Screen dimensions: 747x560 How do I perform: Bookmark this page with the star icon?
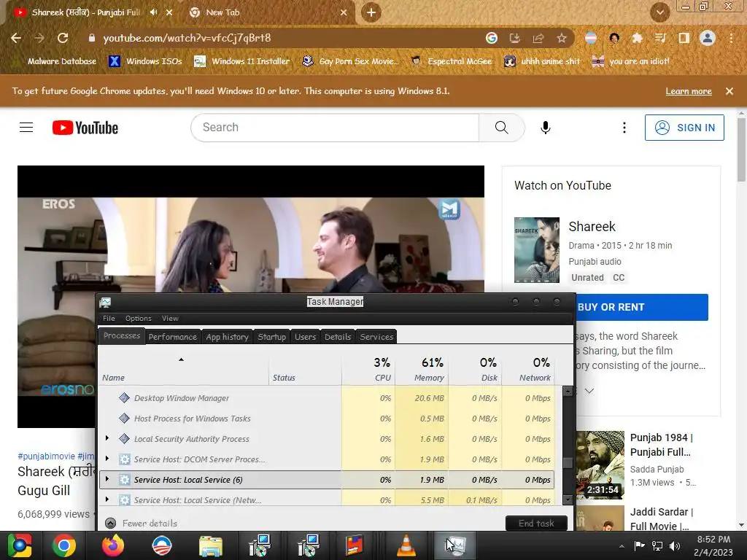562,38
